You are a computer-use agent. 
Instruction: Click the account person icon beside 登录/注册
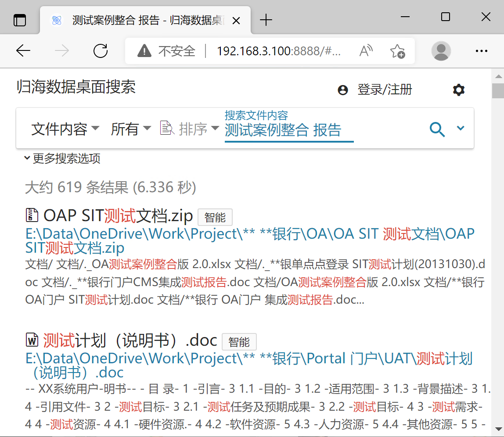342,89
